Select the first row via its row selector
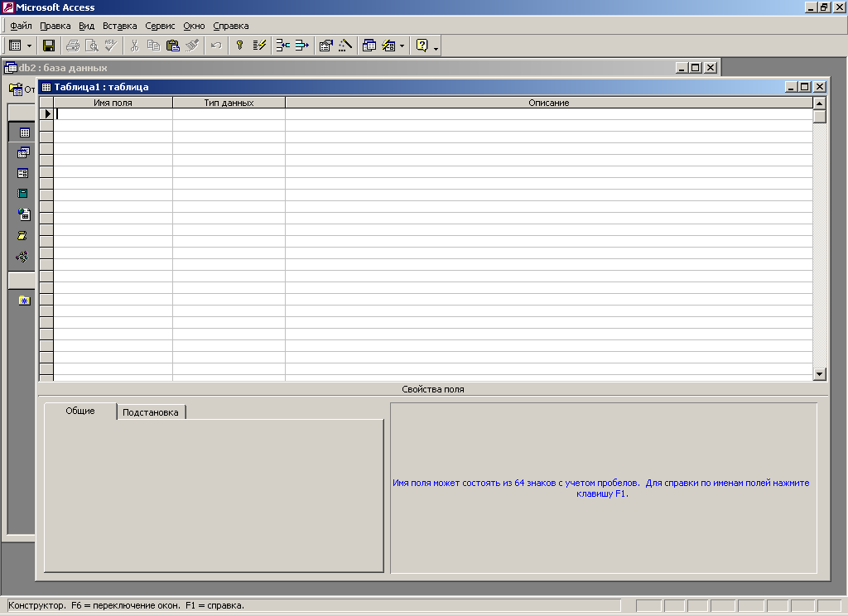Screen dimensions: 848x616 coord(46,114)
